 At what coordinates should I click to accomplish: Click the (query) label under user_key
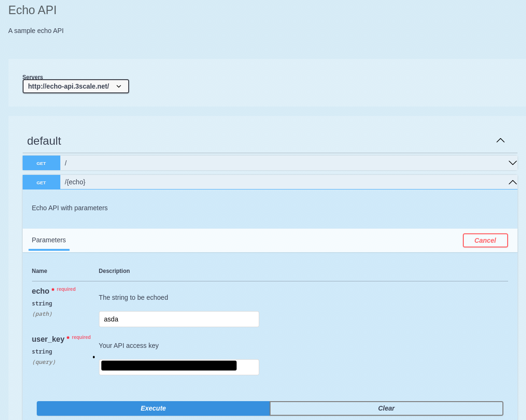(x=44, y=362)
